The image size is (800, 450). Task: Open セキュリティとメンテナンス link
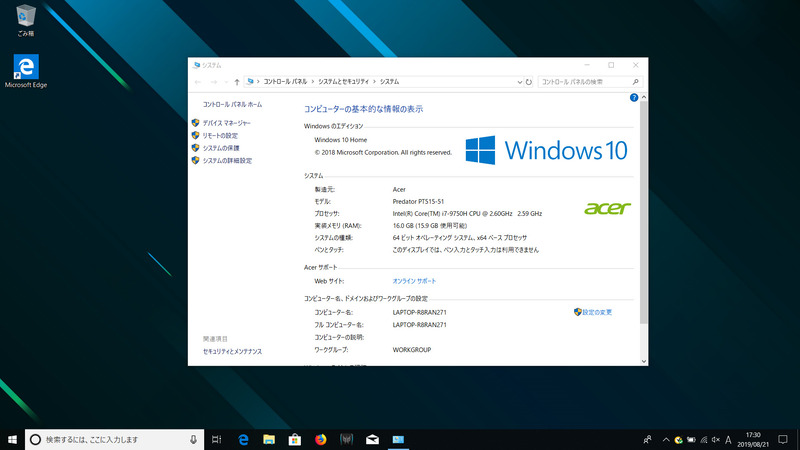point(232,352)
